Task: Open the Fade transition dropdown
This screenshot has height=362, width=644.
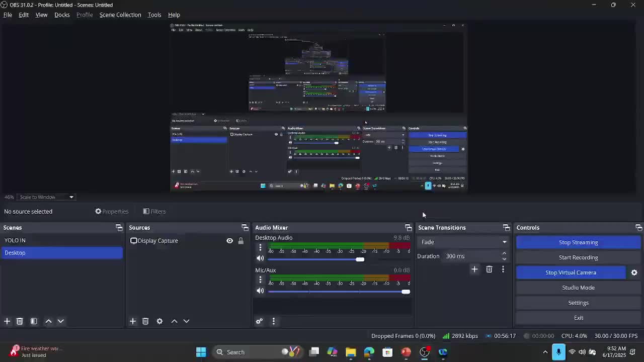Action: click(x=463, y=242)
